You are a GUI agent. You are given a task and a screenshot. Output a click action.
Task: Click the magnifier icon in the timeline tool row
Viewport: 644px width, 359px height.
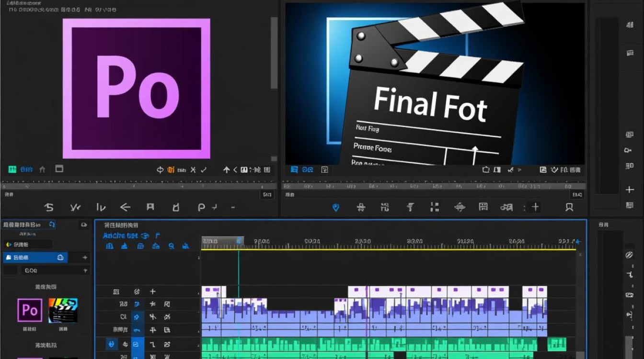pyautogui.click(x=171, y=246)
